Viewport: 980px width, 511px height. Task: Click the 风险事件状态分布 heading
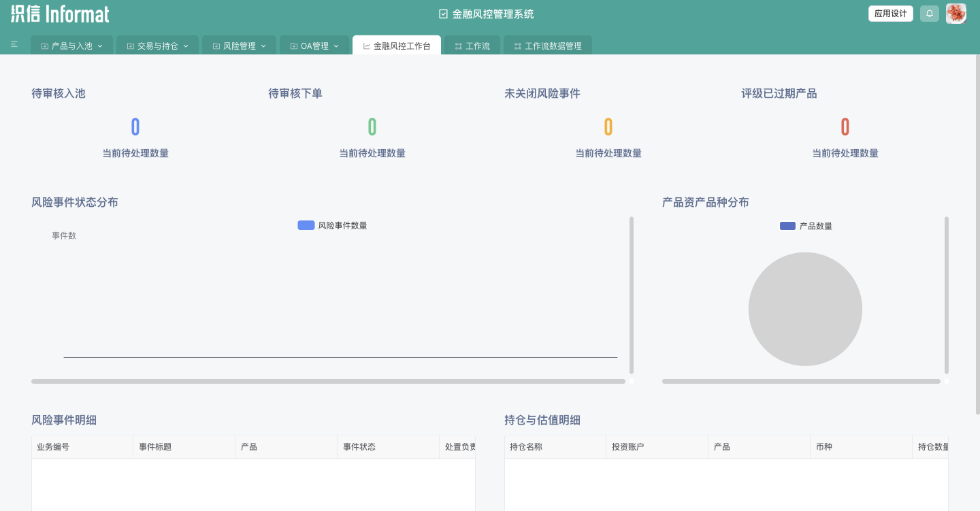coord(75,202)
